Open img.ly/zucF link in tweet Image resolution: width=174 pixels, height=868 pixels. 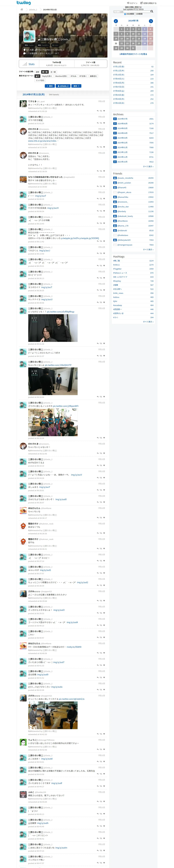pos(41,196)
